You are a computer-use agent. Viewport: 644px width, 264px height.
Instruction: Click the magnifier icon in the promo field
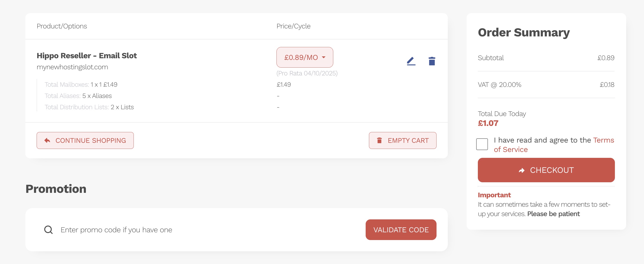pyautogui.click(x=49, y=230)
